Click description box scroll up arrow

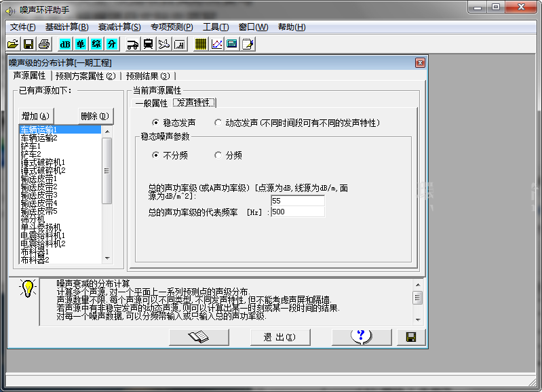pos(418,285)
